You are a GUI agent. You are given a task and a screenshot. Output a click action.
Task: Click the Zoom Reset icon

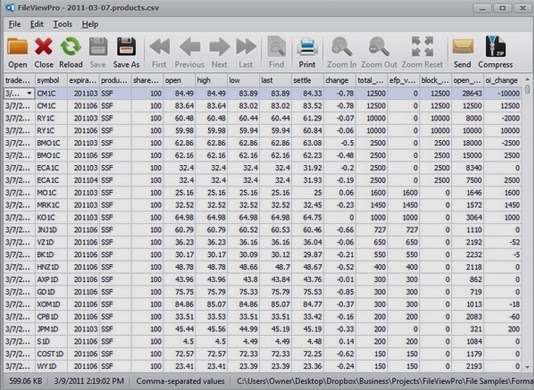(422, 47)
